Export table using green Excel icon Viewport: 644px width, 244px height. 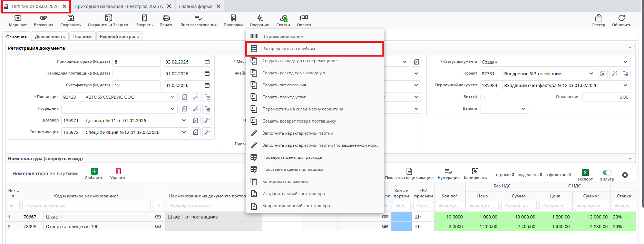click(585, 173)
